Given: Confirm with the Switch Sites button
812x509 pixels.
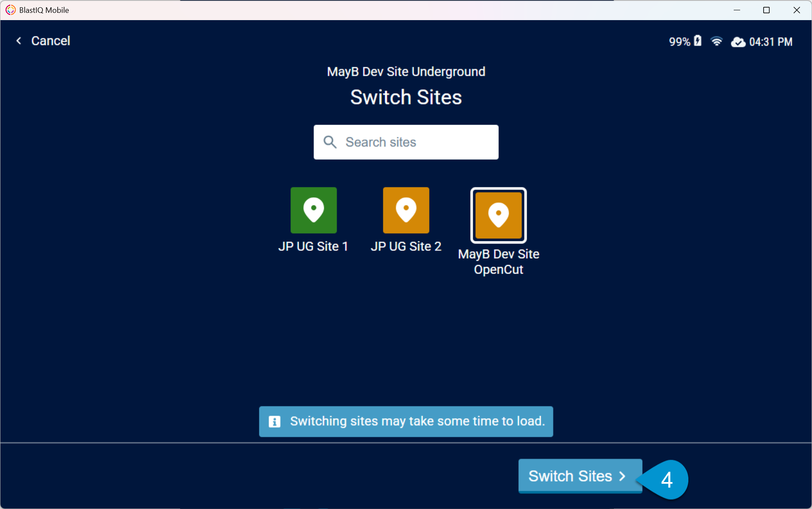Looking at the screenshot, I should [x=580, y=476].
